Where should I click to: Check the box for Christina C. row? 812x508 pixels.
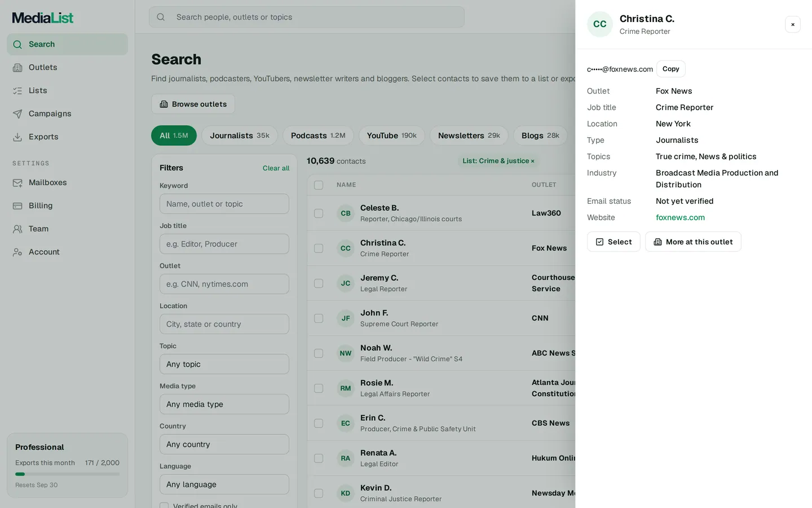[x=319, y=248]
